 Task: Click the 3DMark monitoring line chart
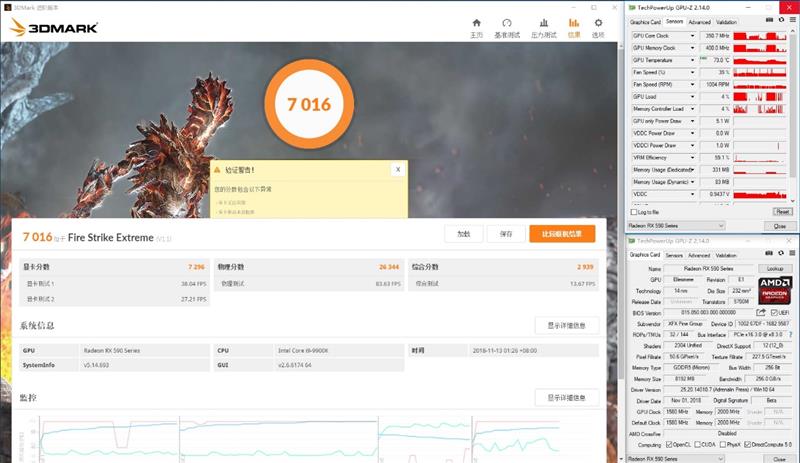[300, 439]
